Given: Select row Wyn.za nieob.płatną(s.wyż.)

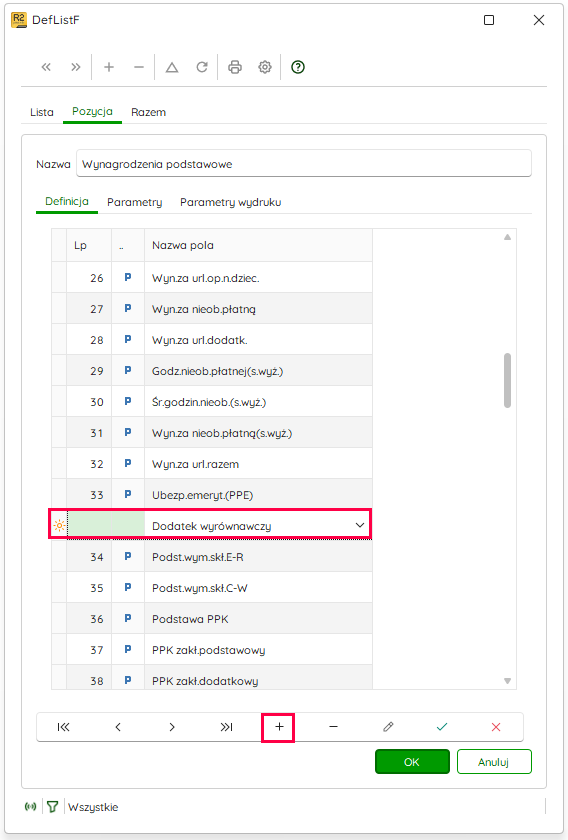Looking at the screenshot, I should pyautogui.click(x=212, y=433).
